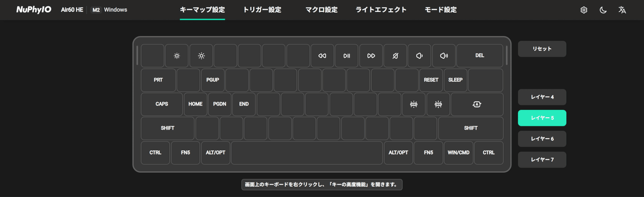Select the left SHIFT key
The height and width of the screenshot is (197, 644).
[x=167, y=128]
